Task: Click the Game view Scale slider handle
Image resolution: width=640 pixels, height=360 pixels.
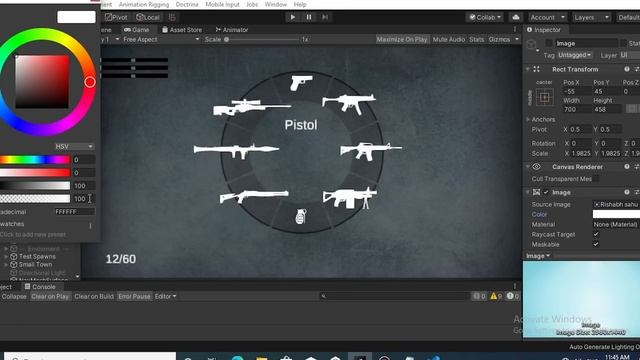Action: pos(227,40)
